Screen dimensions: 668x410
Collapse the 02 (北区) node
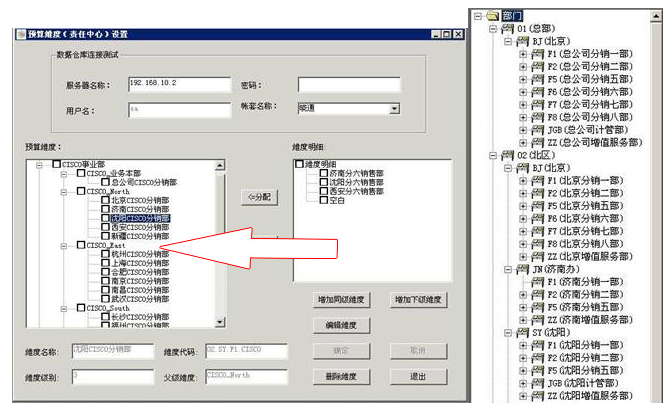(493, 156)
